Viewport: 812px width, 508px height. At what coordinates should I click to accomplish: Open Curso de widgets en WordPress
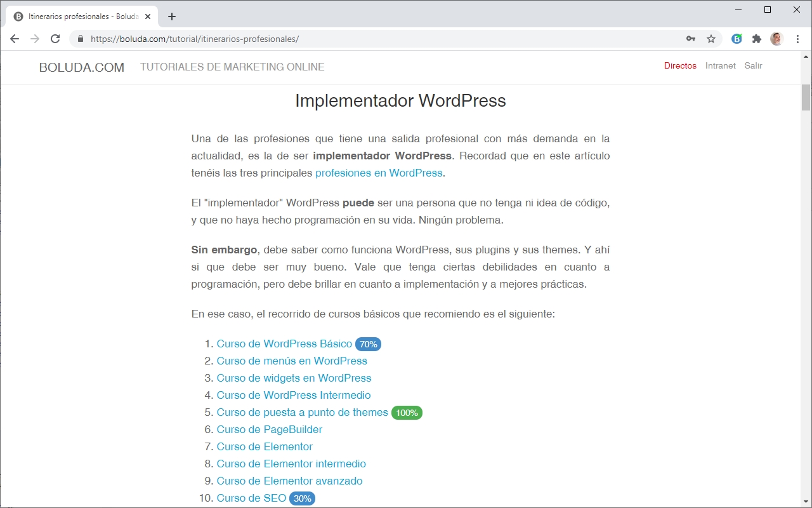coord(294,378)
